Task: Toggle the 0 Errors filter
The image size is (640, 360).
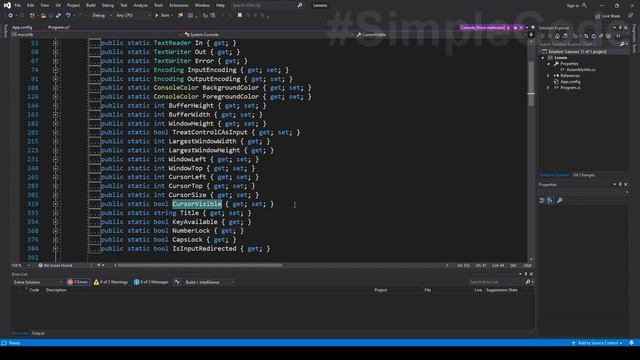Action: 78,282
